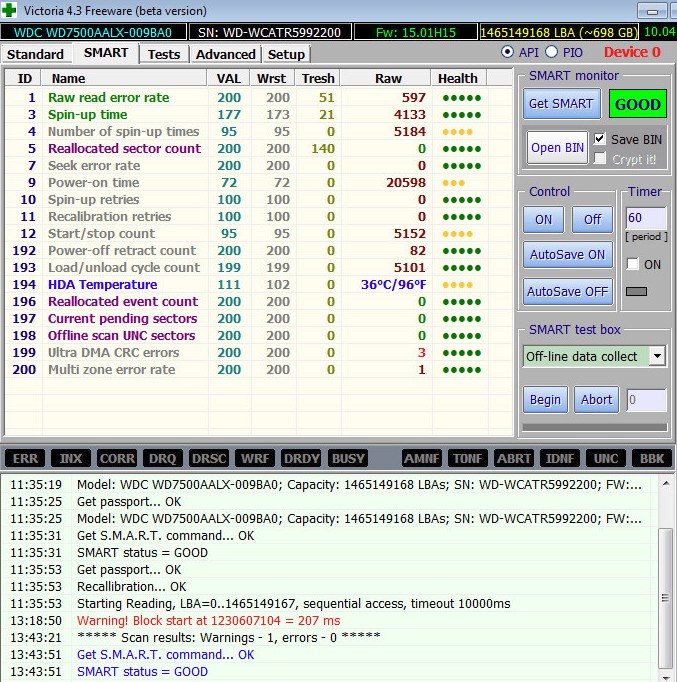
Task: Click the BUSY status indicator
Action: (x=347, y=458)
